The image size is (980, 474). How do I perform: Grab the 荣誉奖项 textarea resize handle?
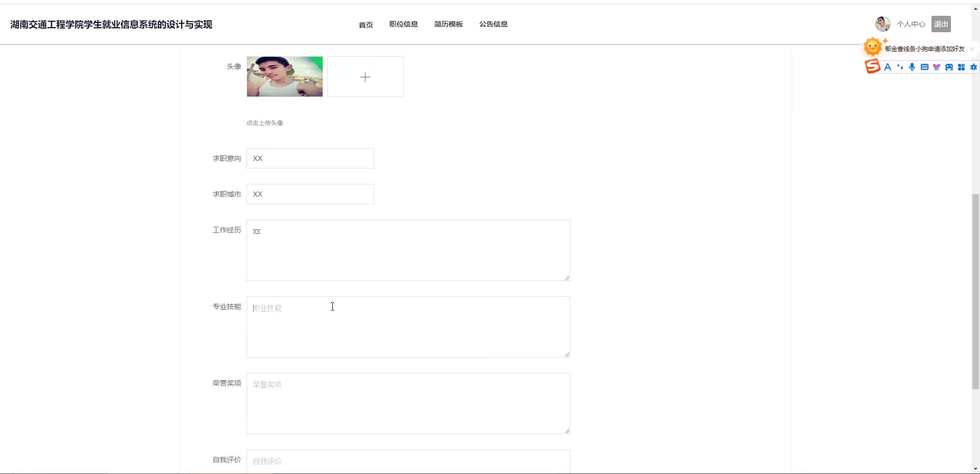567,431
